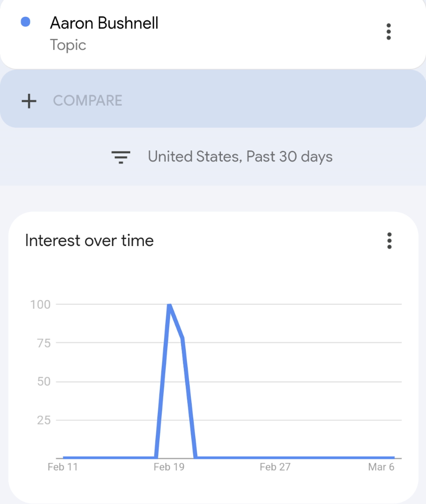This screenshot has height=504, width=426.
Task: Open United States, Past 30 days filter
Action: (x=240, y=156)
